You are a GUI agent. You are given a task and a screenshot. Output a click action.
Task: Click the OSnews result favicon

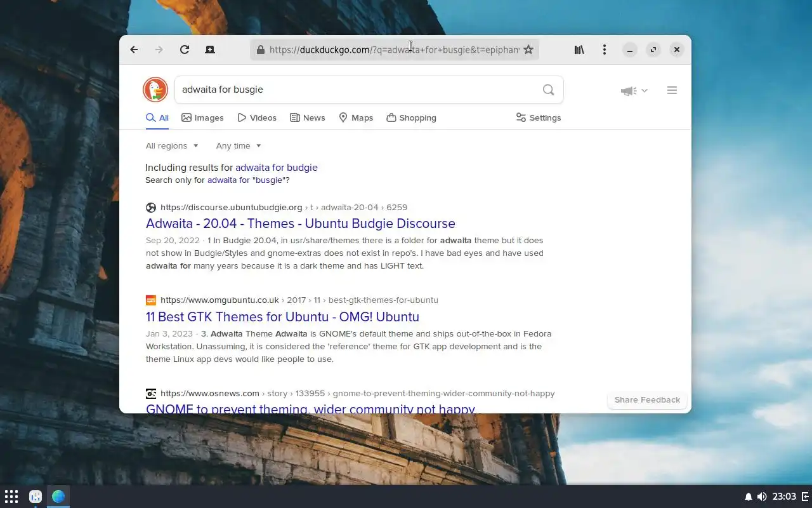pyautogui.click(x=151, y=393)
